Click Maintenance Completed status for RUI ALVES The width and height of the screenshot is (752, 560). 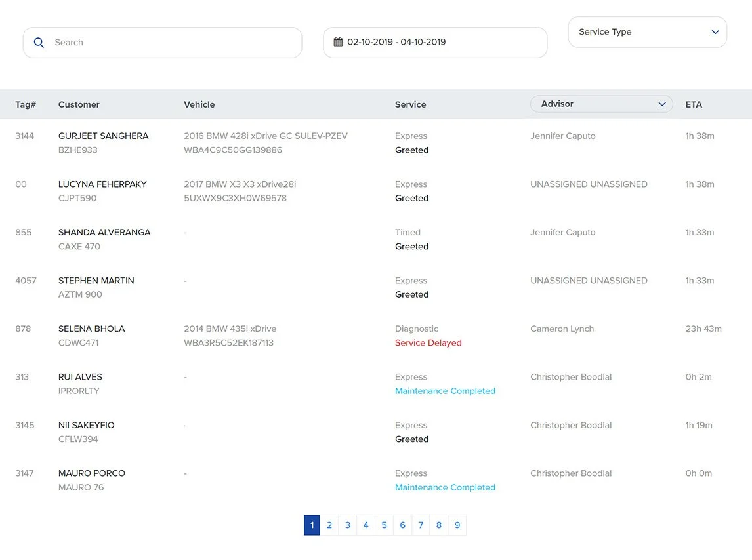pos(445,391)
